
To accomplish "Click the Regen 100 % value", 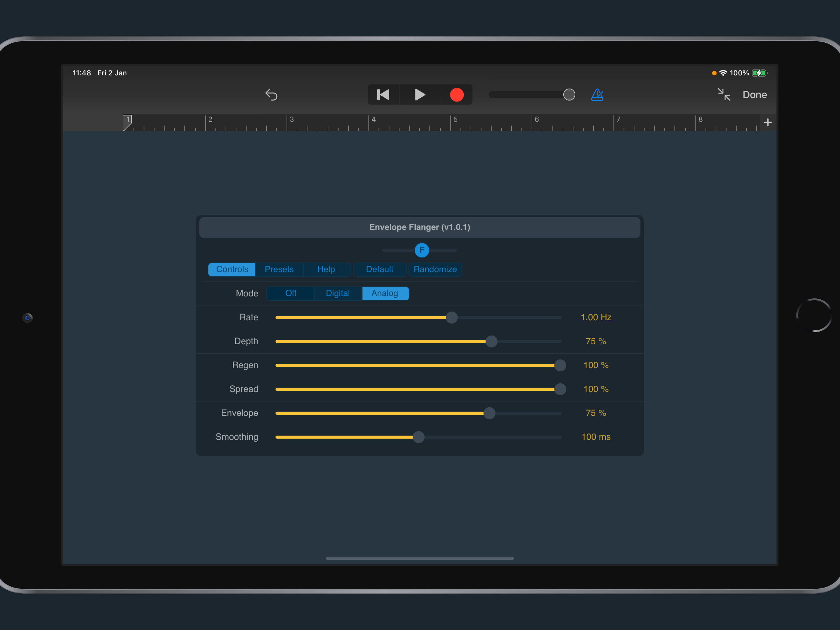I will [596, 365].
